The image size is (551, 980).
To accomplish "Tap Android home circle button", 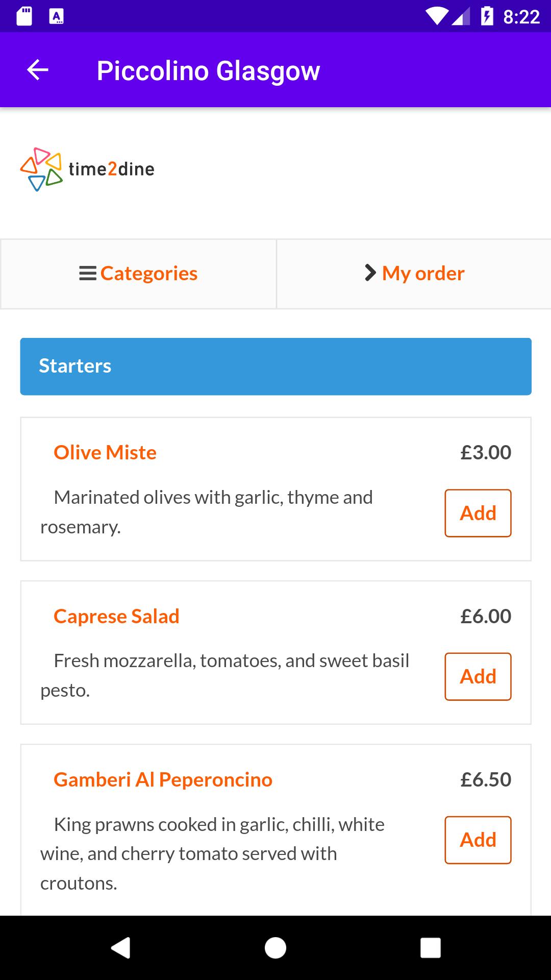I will [x=275, y=948].
